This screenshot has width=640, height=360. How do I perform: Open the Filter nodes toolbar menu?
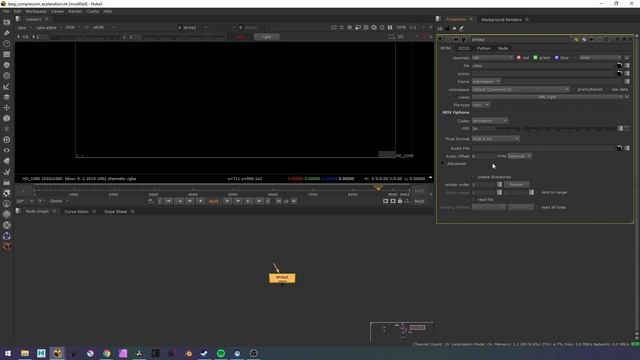tap(7, 76)
